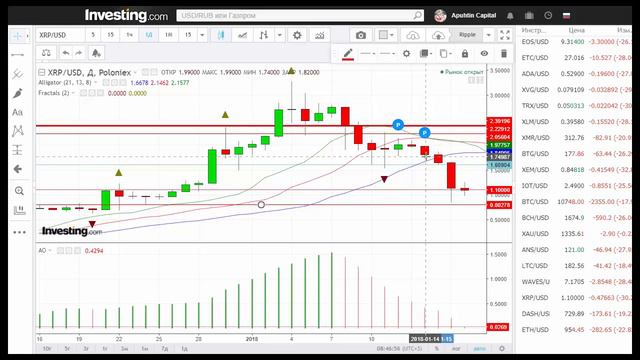
Task: Open Alligator indicator options arrow
Action: pyautogui.click(x=96, y=82)
